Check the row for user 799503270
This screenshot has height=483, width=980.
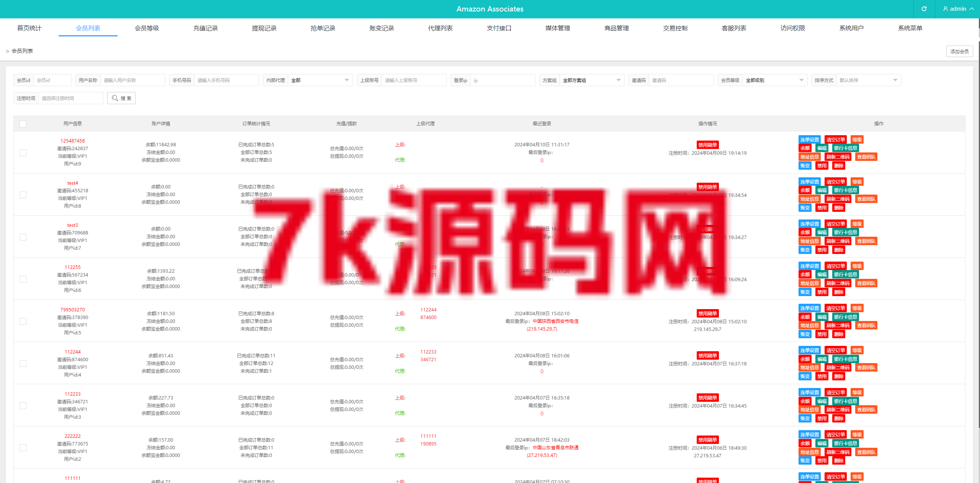pyautogui.click(x=23, y=321)
